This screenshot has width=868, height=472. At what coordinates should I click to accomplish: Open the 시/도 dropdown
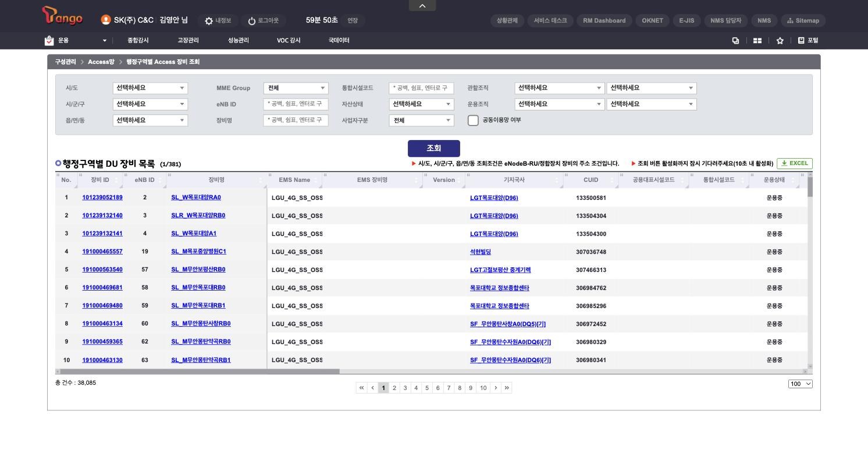point(150,88)
